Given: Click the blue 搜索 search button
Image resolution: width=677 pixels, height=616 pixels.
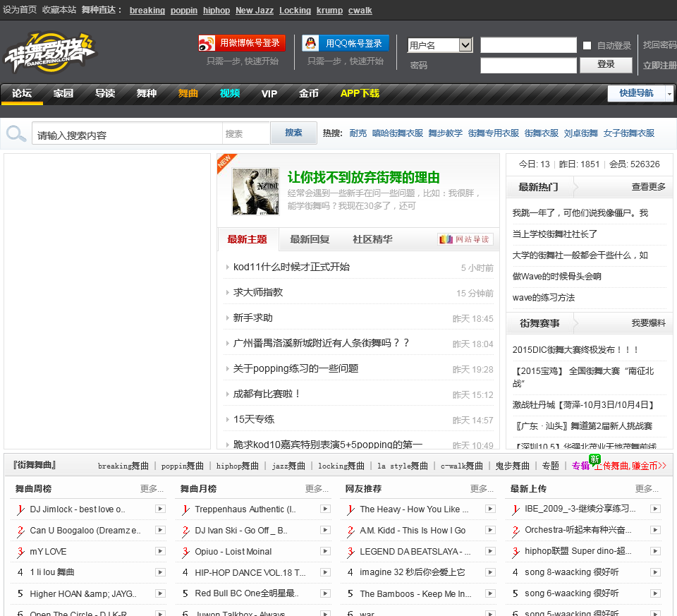Looking at the screenshot, I should click(293, 133).
